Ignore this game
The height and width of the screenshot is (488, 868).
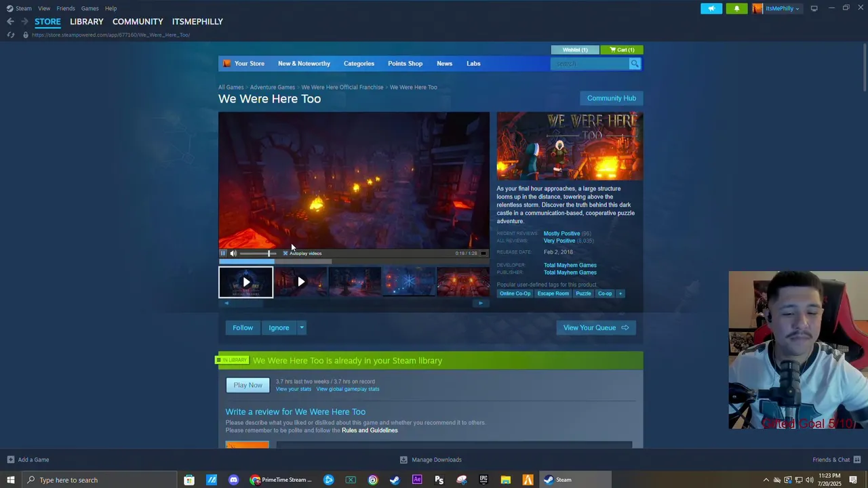[279, 328]
